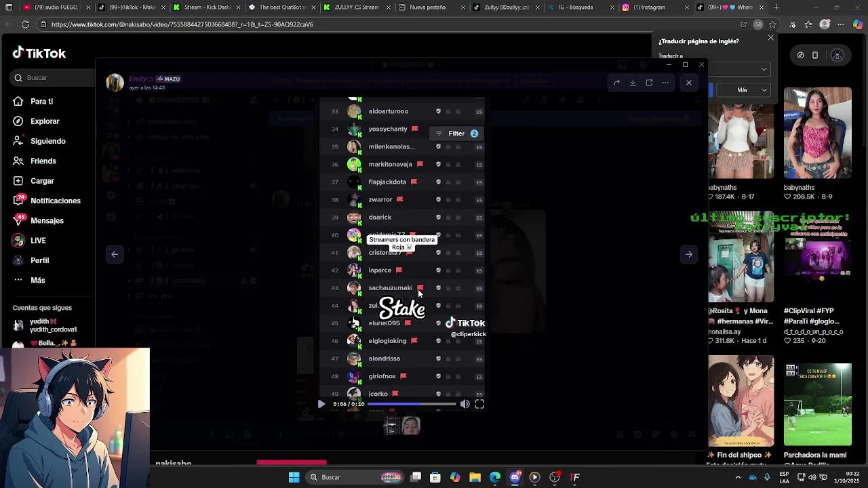Viewport: 868px width, 488px height.
Task: Click TikTok logo at top left
Action: [x=39, y=53]
